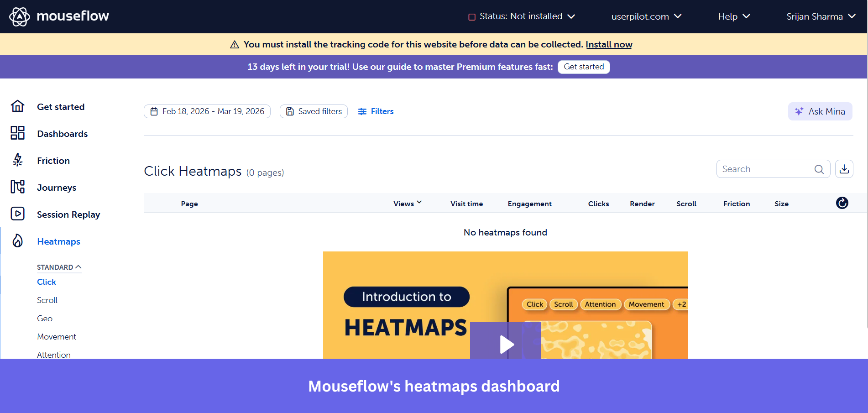
Task: Open the Filters panel
Action: (376, 111)
